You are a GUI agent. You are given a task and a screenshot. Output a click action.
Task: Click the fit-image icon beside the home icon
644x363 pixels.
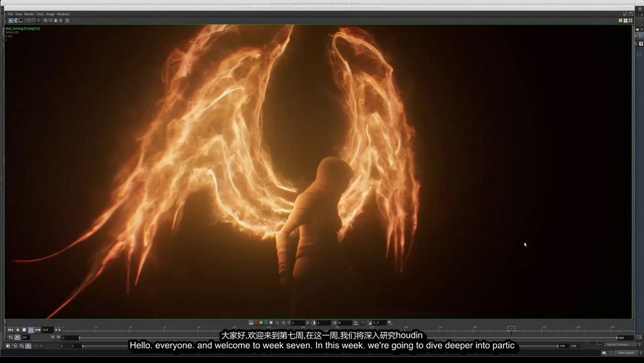point(61,21)
